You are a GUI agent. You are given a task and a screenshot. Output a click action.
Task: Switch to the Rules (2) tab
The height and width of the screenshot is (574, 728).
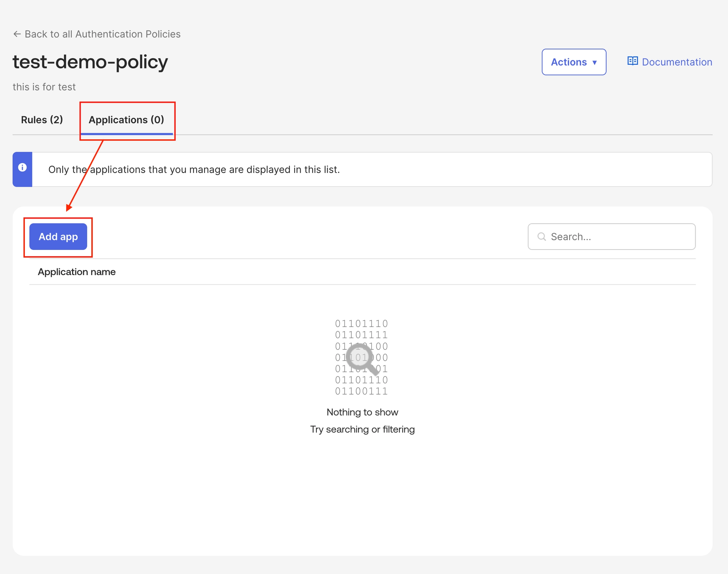click(42, 120)
